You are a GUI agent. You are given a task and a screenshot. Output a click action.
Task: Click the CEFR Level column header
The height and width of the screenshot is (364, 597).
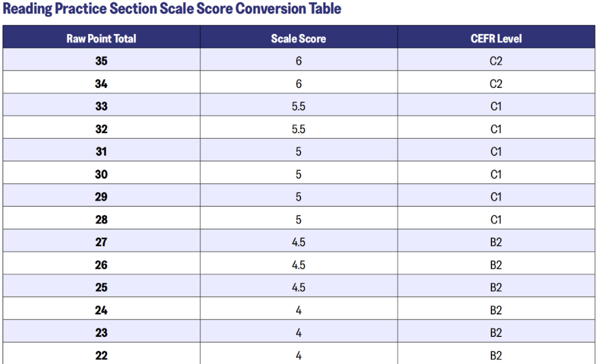[496, 38]
